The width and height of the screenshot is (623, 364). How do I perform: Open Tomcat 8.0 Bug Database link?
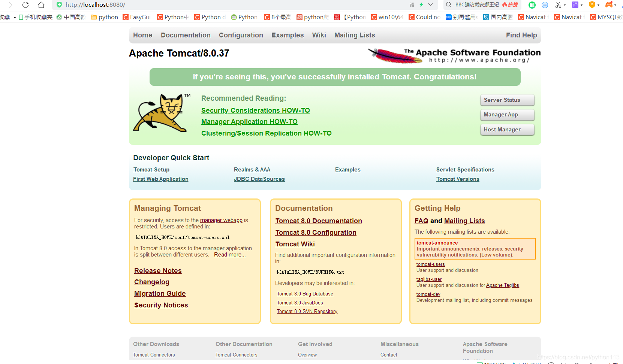[305, 294]
